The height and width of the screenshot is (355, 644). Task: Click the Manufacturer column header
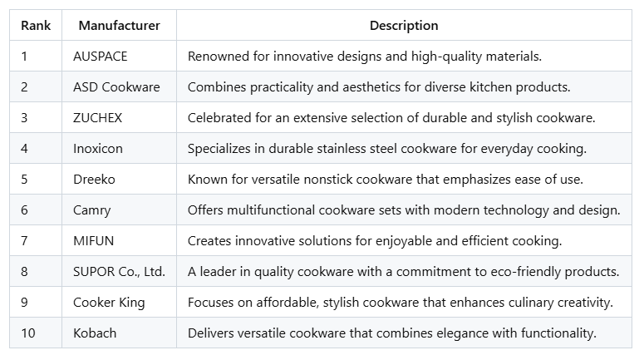click(119, 26)
